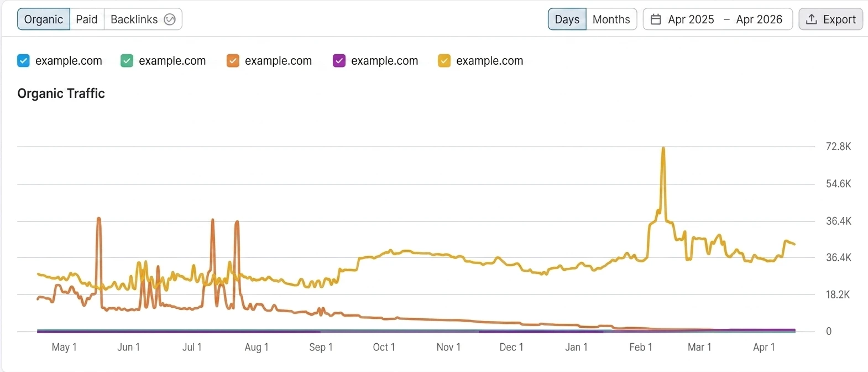Click the Export button

[x=831, y=19]
